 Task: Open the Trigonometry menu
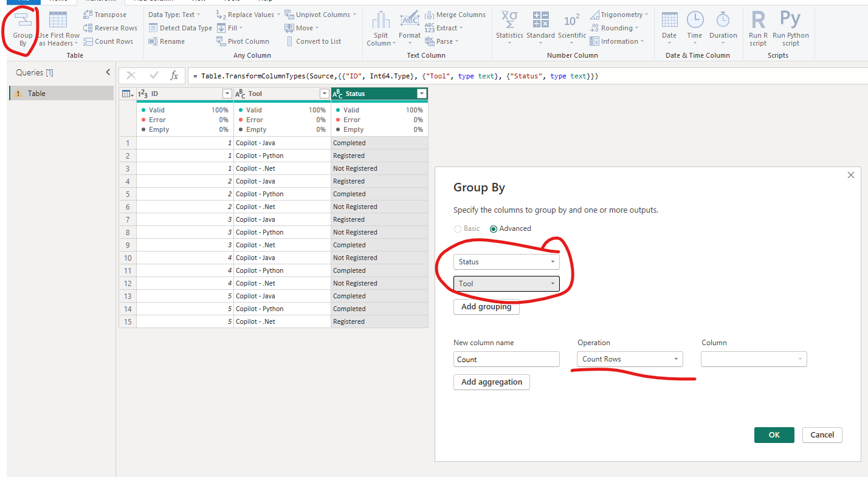pos(619,15)
